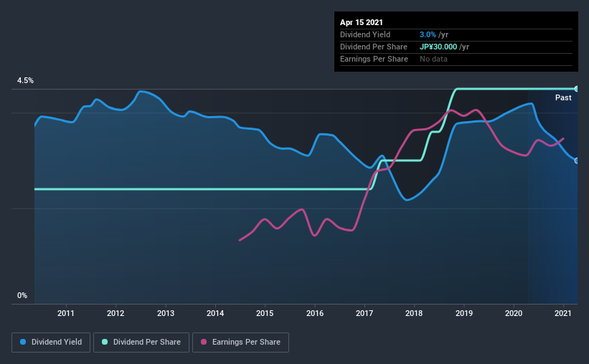Image resolution: width=589 pixels, height=364 pixels.
Task: Toggle the Dividend Yield legend button
Action: point(51,343)
